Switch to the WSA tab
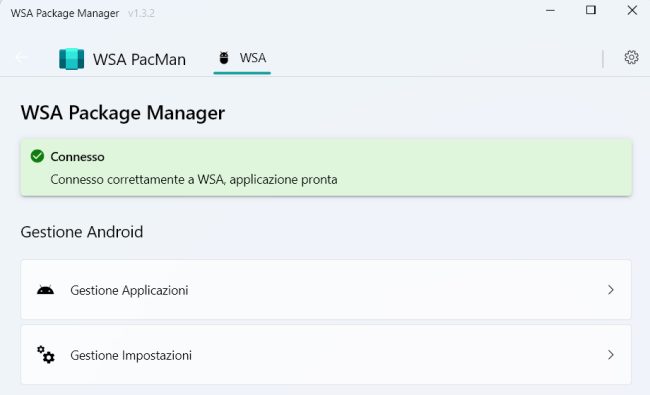650x395 pixels. click(242, 58)
